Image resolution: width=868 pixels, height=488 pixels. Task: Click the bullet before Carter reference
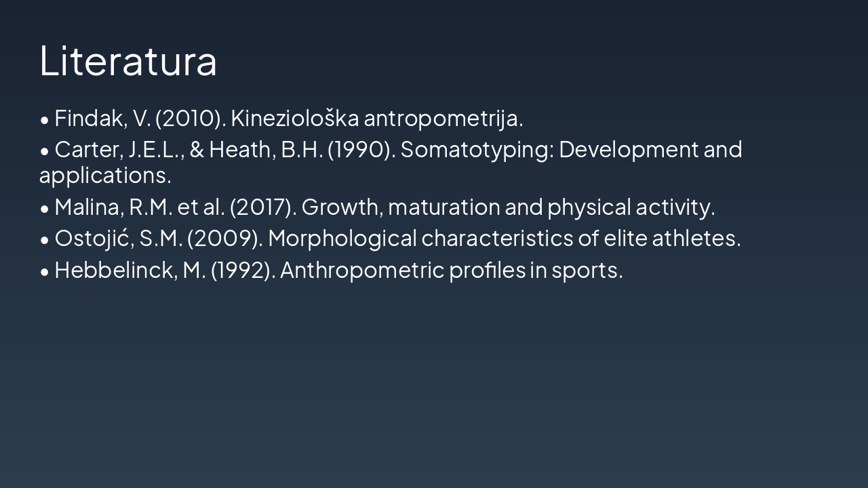point(45,151)
